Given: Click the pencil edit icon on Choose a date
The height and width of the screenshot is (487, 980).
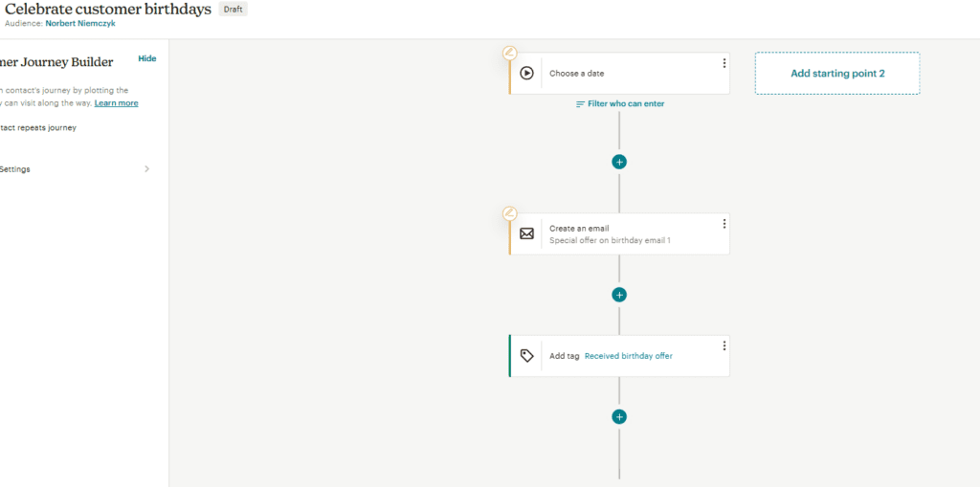Looking at the screenshot, I should pos(510,53).
